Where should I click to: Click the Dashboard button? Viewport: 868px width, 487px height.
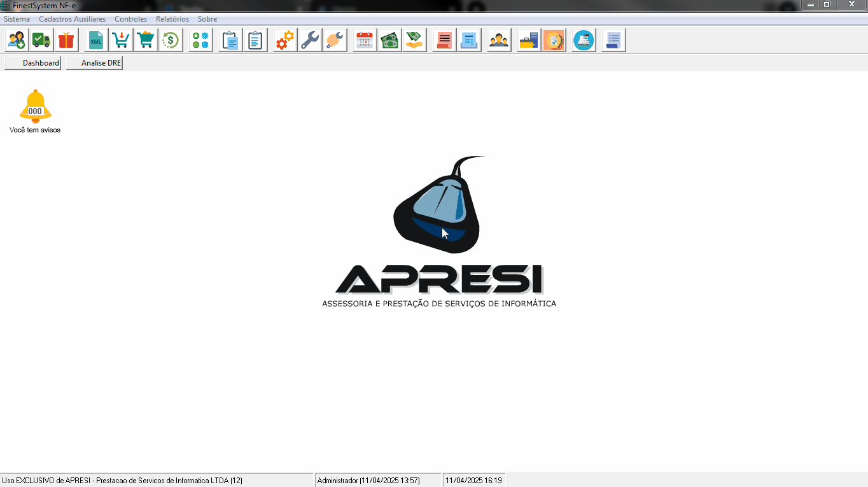pyautogui.click(x=33, y=63)
